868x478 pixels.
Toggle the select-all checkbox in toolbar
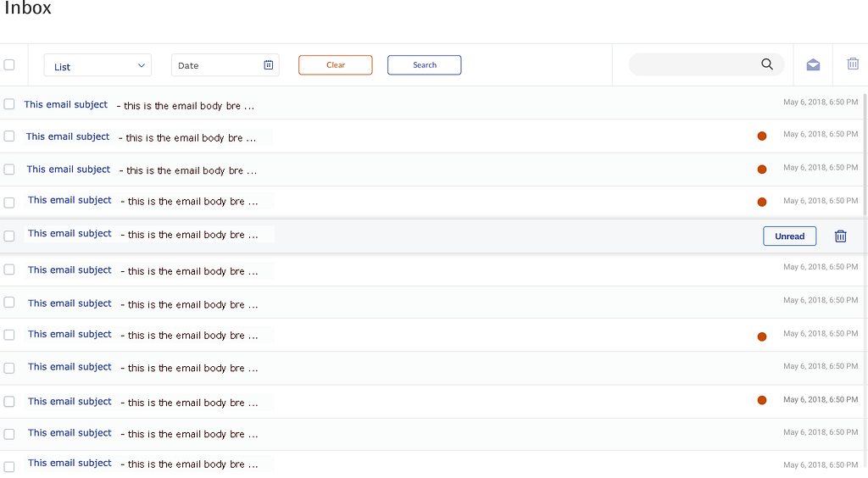coord(9,64)
